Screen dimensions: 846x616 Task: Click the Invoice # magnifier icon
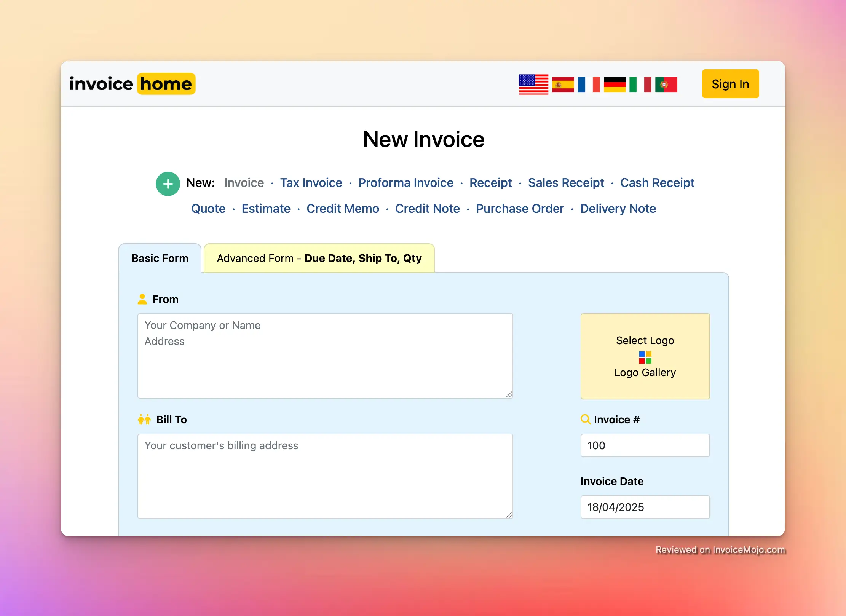click(x=585, y=419)
